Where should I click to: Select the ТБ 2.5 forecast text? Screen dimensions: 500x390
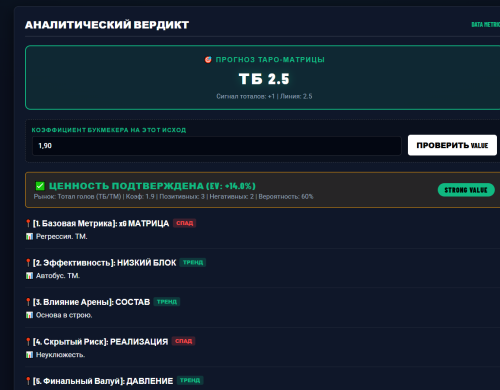click(264, 79)
